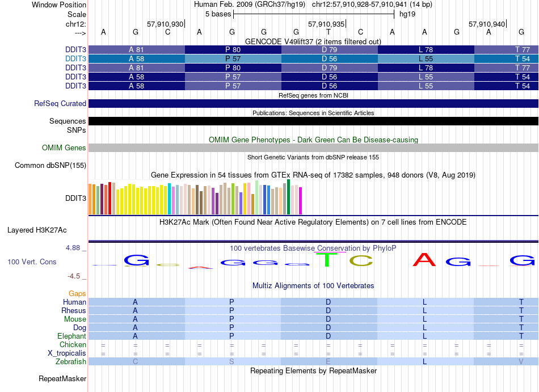
Task: Click the hg19 label next to scale bar
Action: click(x=407, y=14)
